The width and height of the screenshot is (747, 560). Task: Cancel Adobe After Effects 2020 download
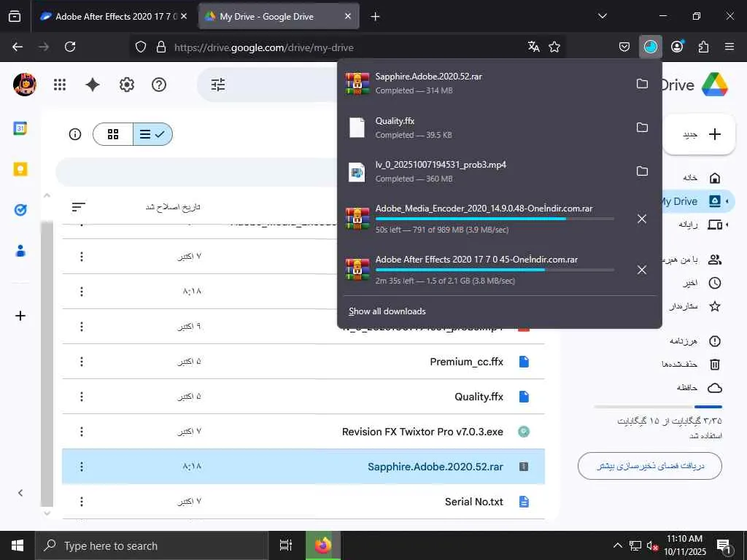pos(642,270)
